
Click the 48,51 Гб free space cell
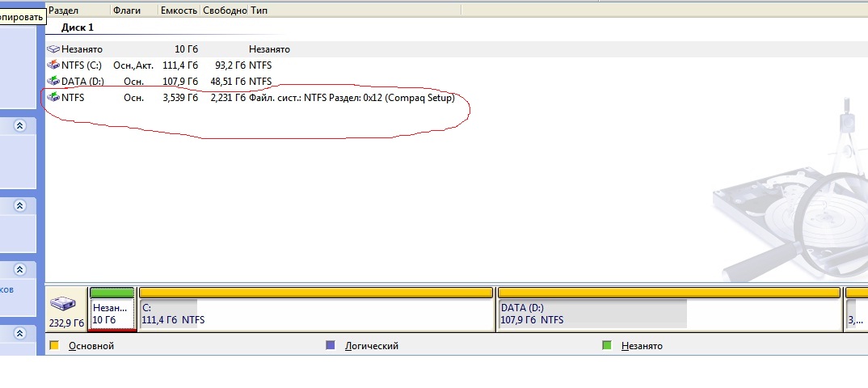pos(228,82)
